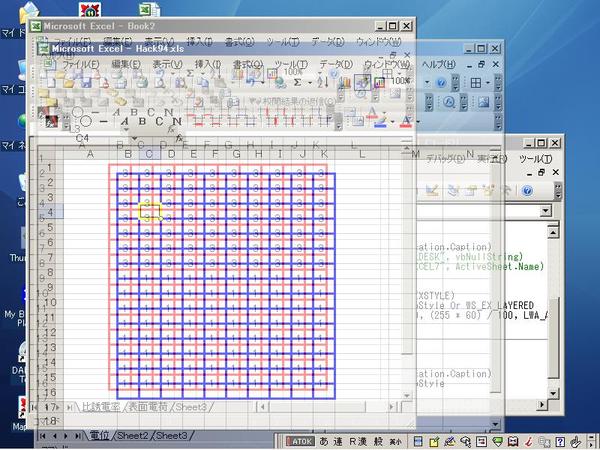Select column D header in the worksheet
600x450 pixels.
point(171,152)
